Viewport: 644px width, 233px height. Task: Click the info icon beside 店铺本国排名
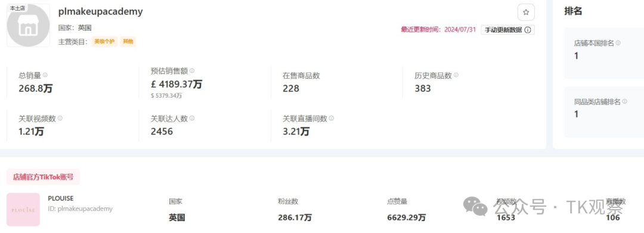(618, 43)
